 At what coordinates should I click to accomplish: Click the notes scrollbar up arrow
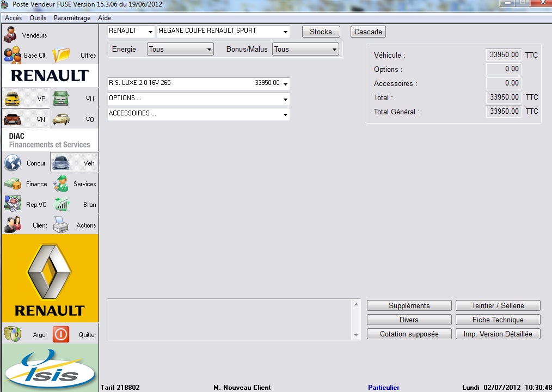click(x=356, y=304)
